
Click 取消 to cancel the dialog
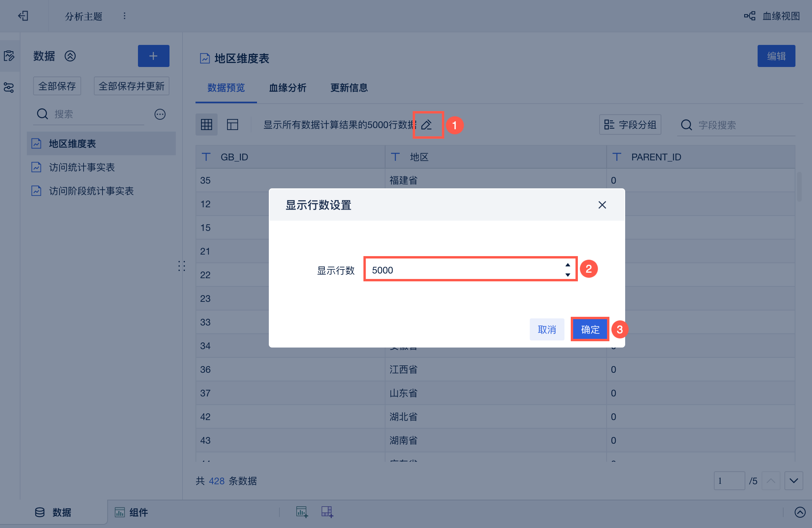coord(547,329)
